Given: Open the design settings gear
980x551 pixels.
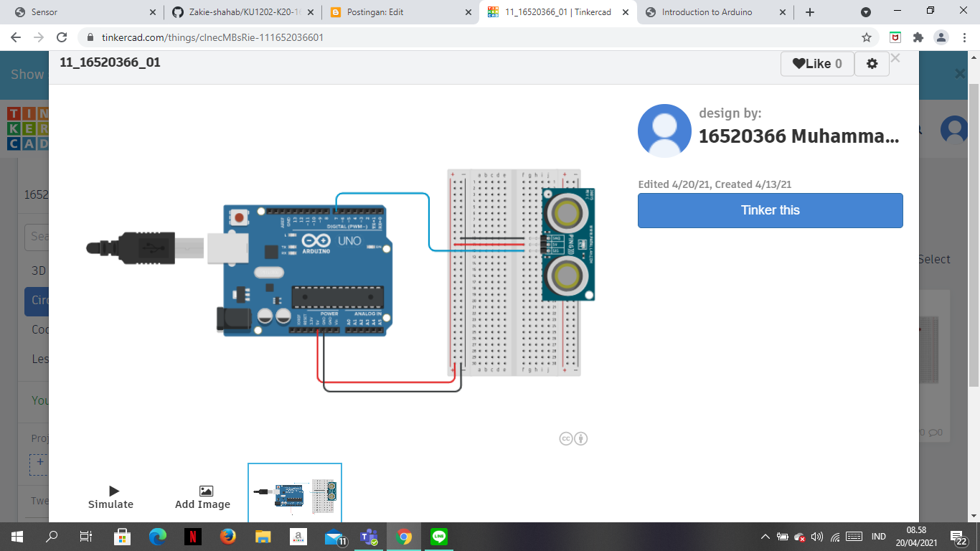Looking at the screenshot, I should coord(872,64).
